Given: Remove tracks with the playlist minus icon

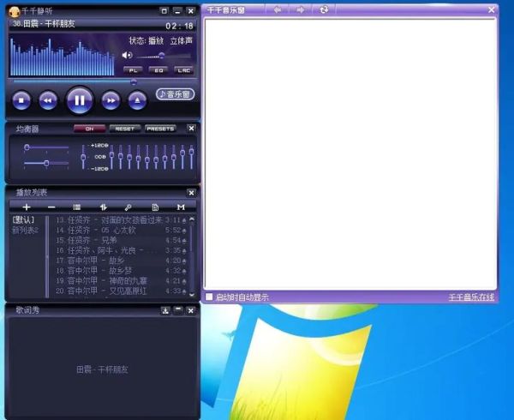Looking at the screenshot, I should (51, 207).
